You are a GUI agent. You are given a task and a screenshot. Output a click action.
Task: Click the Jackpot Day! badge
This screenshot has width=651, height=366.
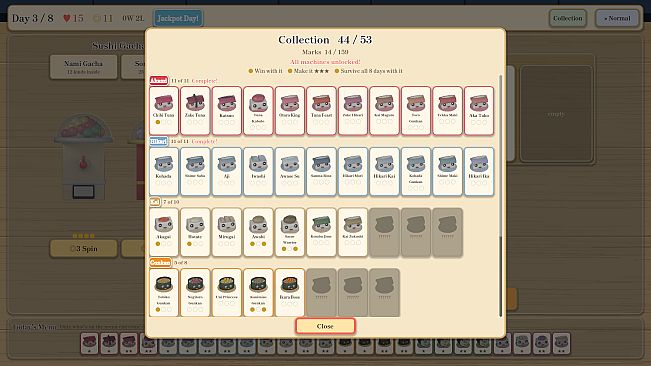(178, 18)
